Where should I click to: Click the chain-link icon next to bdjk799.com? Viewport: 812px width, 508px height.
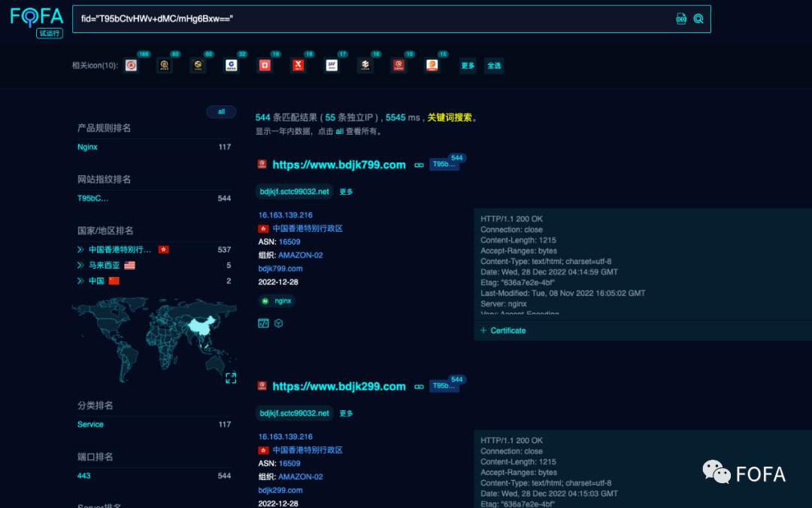coord(419,166)
